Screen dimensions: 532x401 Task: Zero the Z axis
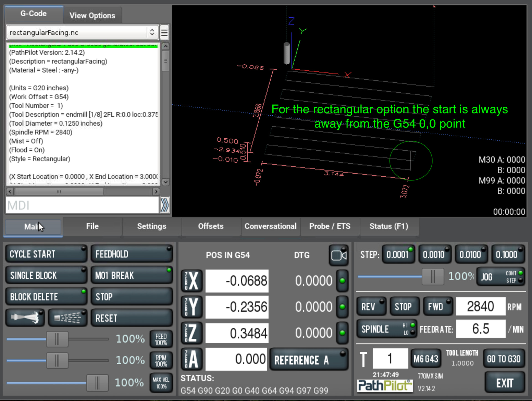pos(192,333)
